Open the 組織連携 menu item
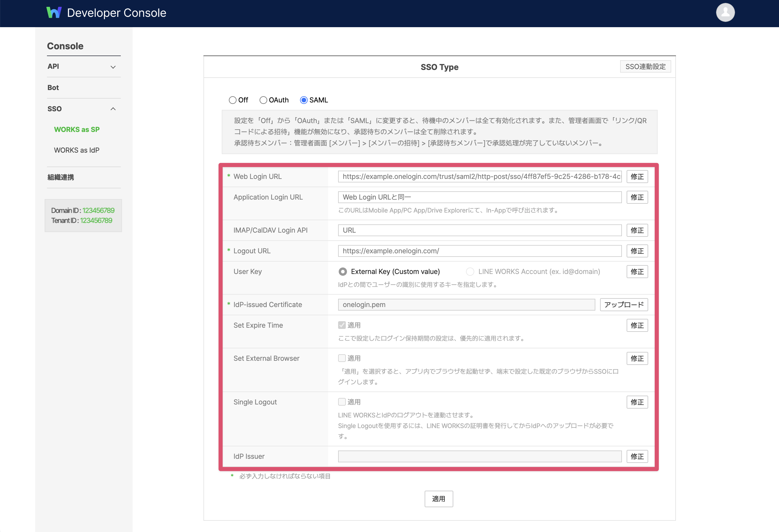This screenshot has width=779, height=532. pos(61,177)
